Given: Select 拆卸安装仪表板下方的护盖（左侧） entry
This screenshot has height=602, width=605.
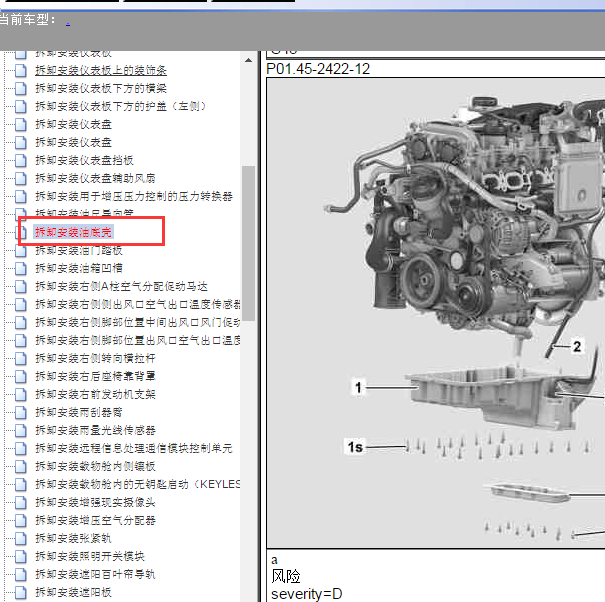Looking at the screenshot, I should pyautogui.click(x=121, y=106).
